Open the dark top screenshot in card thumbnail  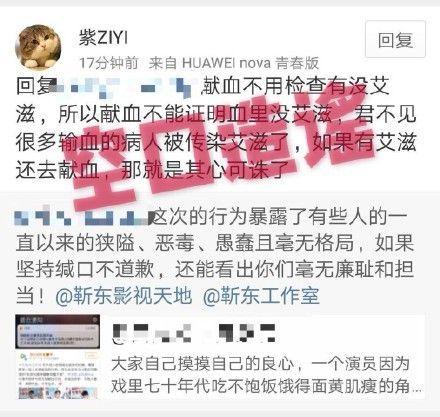(x=57, y=331)
